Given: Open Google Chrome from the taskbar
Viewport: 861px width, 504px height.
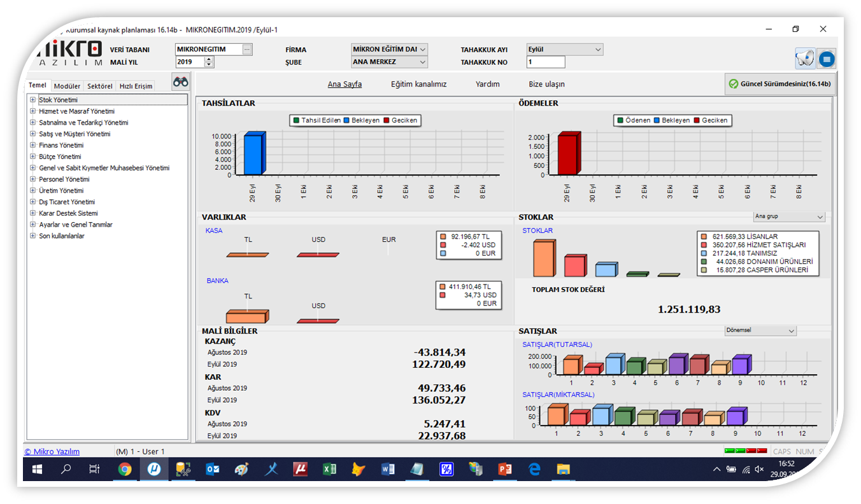Looking at the screenshot, I should click(125, 470).
